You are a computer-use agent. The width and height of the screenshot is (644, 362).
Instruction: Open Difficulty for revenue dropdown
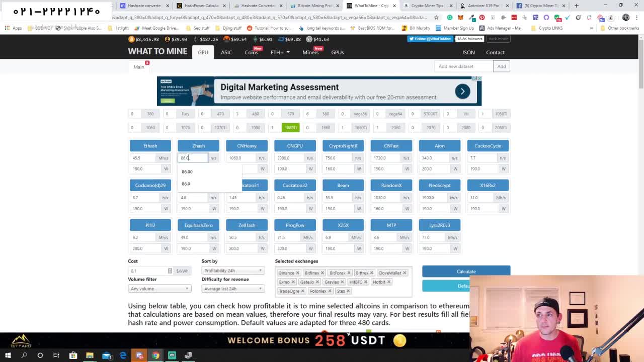tap(232, 289)
